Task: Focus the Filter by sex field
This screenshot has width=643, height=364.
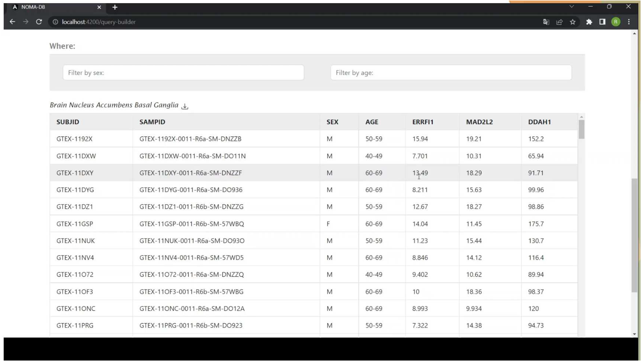Action: (183, 72)
